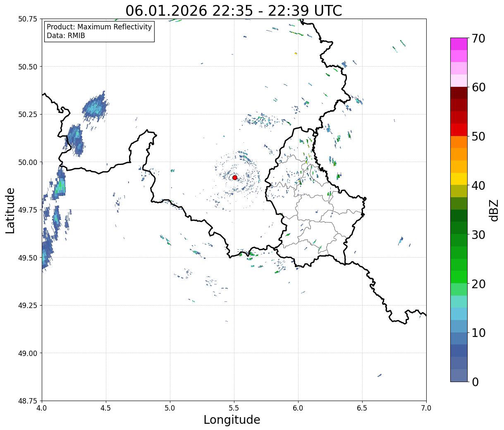The height and width of the screenshot is (430, 504).
Task: Click the orange colorbar segment just below 50
Action: 459,142
